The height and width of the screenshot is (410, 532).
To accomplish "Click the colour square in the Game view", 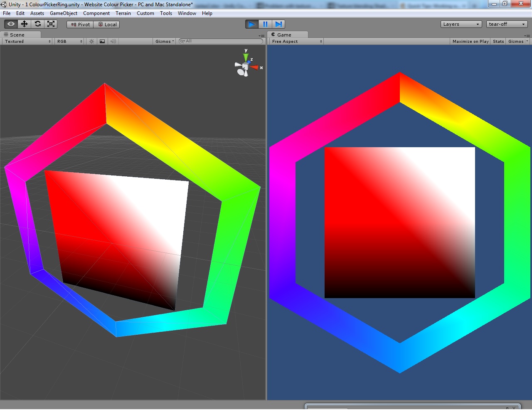I will [x=399, y=222].
